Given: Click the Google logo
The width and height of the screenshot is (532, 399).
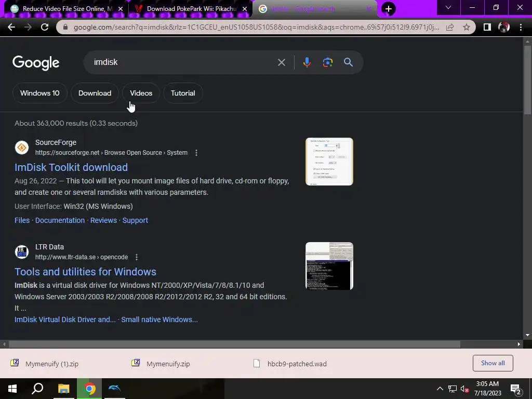Looking at the screenshot, I should tap(36, 63).
